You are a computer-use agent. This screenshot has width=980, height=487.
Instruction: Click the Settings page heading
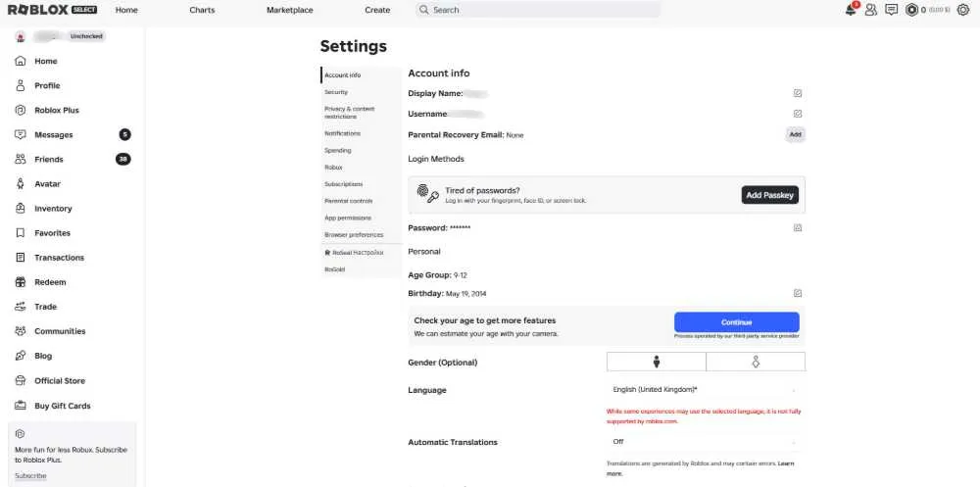point(353,46)
